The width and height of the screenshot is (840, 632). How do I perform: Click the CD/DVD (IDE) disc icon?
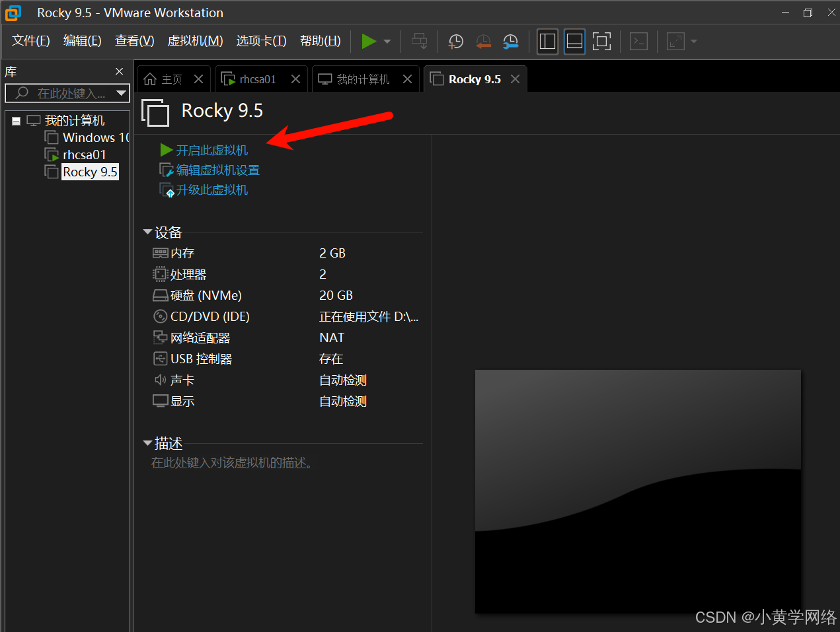160,316
